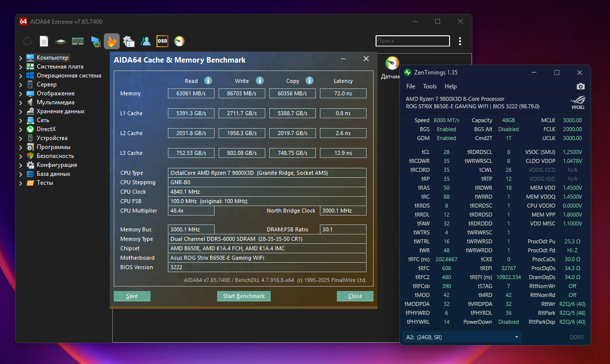Select Тесты in the tree
The height and width of the screenshot is (364, 610).
click(x=45, y=183)
